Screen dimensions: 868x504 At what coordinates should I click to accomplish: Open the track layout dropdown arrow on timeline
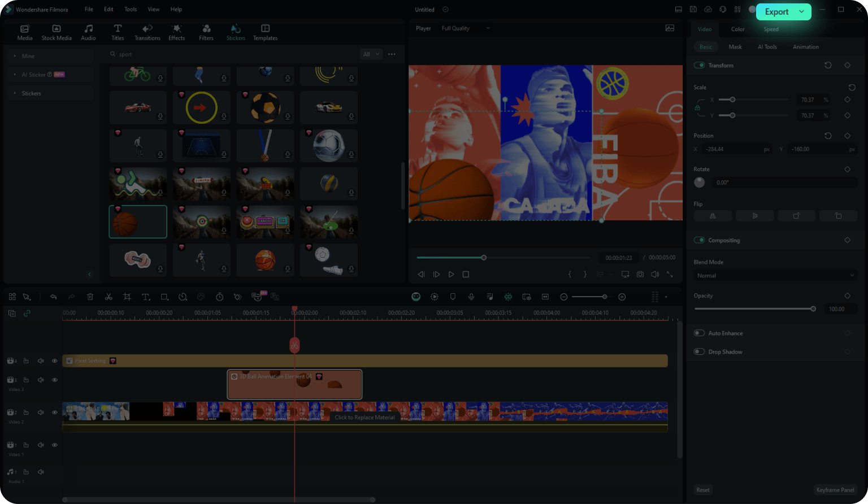(x=666, y=297)
